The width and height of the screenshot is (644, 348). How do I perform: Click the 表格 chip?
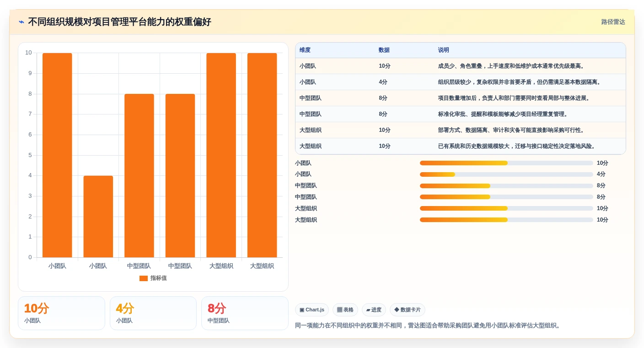345,310
